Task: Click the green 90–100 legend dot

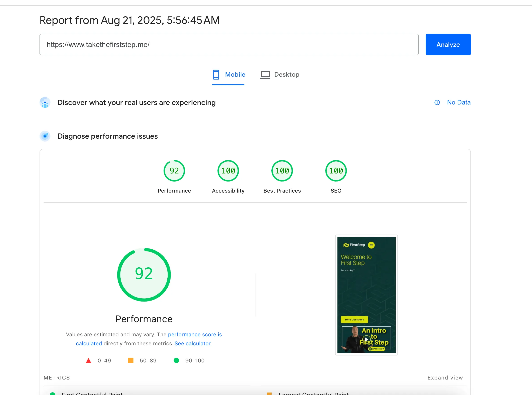Action: click(x=176, y=360)
